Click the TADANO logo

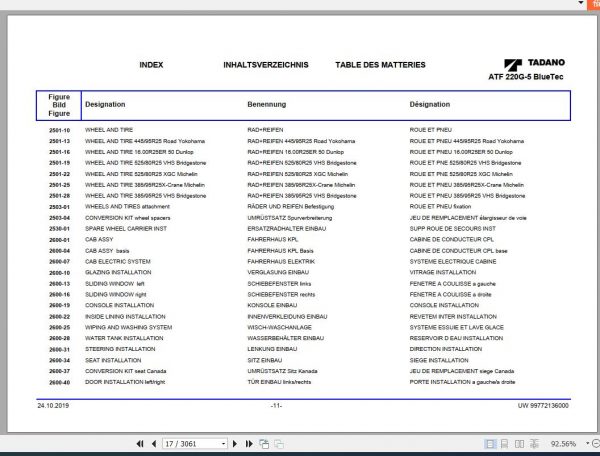tap(534, 64)
